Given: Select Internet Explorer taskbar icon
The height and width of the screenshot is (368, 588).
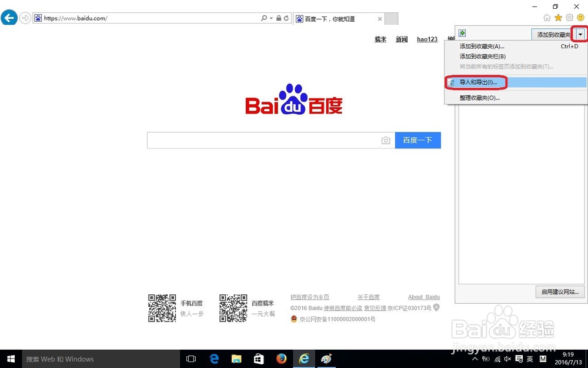Looking at the screenshot, I should 304,359.
